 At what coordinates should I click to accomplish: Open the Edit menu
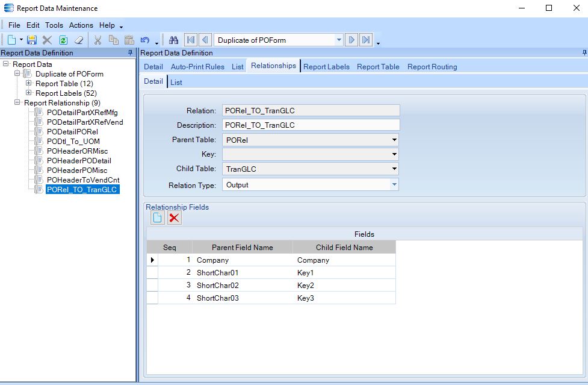pos(32,25)
